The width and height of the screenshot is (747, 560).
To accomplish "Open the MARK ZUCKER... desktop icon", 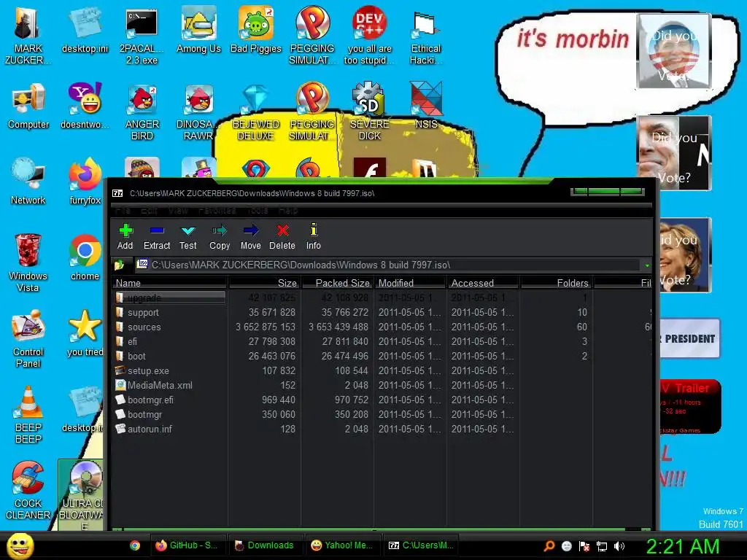I will click(28, 36).
